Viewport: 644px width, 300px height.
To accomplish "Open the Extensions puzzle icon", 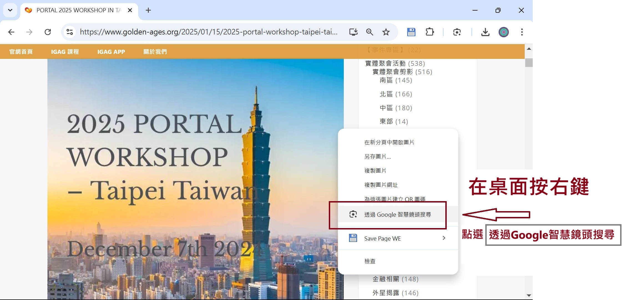I will [430, 32].
